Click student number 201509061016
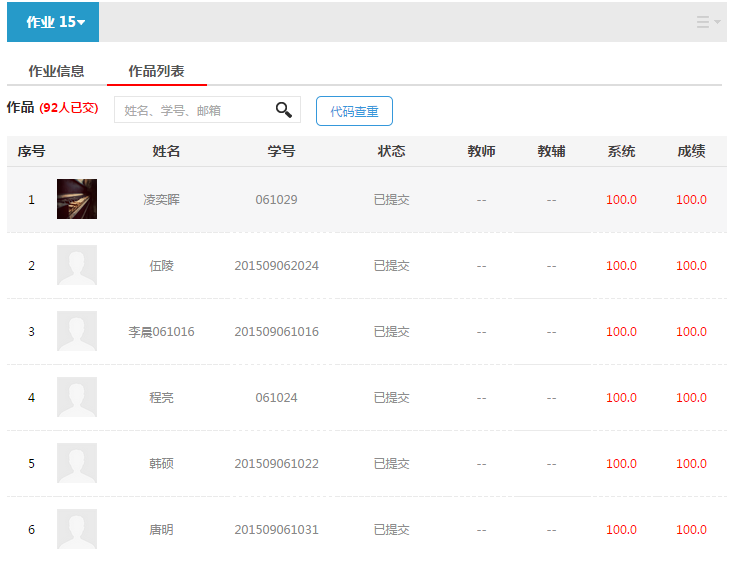The height and width of the screenshot is (561, 734). click(277, 332)
